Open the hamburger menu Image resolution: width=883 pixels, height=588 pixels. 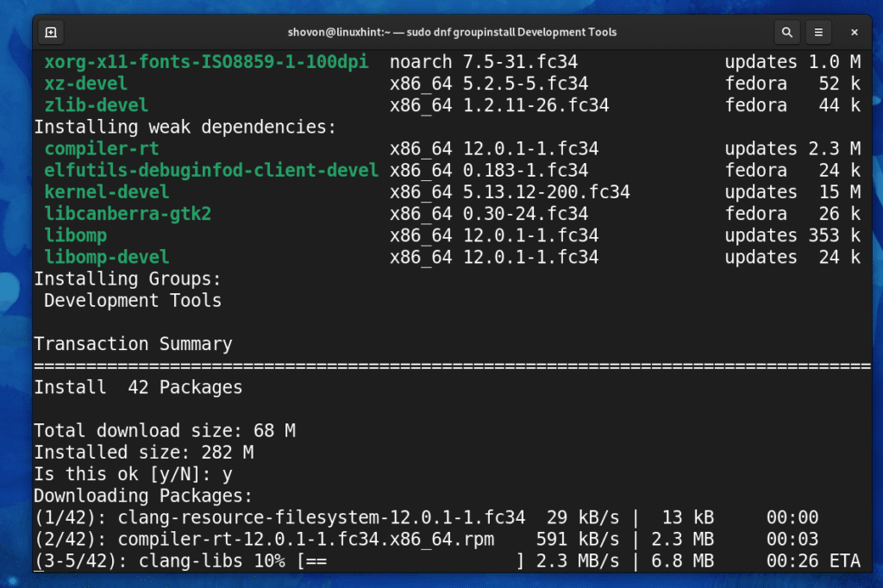click(818, 32)
